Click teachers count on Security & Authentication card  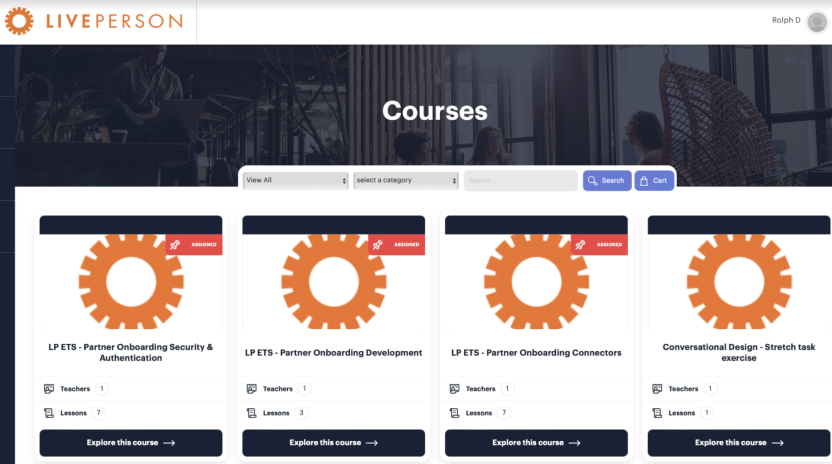(102, 389)
